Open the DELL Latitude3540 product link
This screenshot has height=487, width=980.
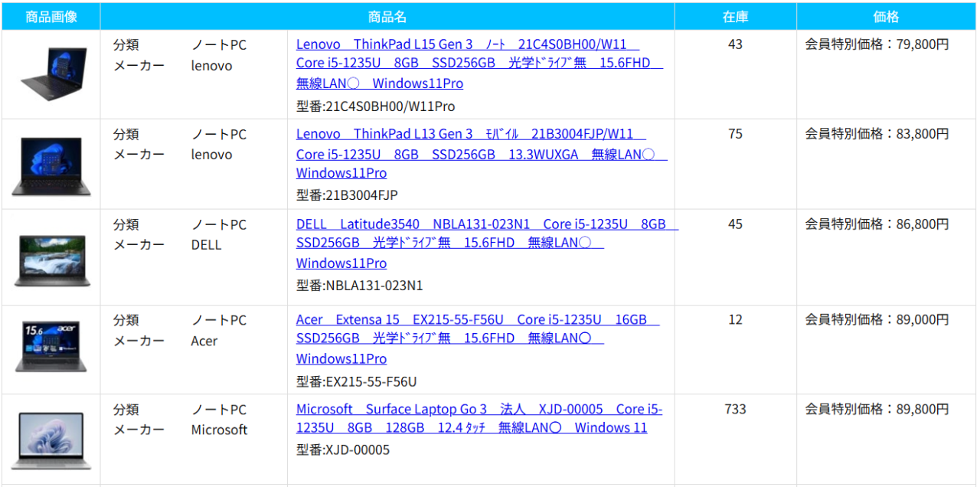pyautogui.click(x=487, y=244)
